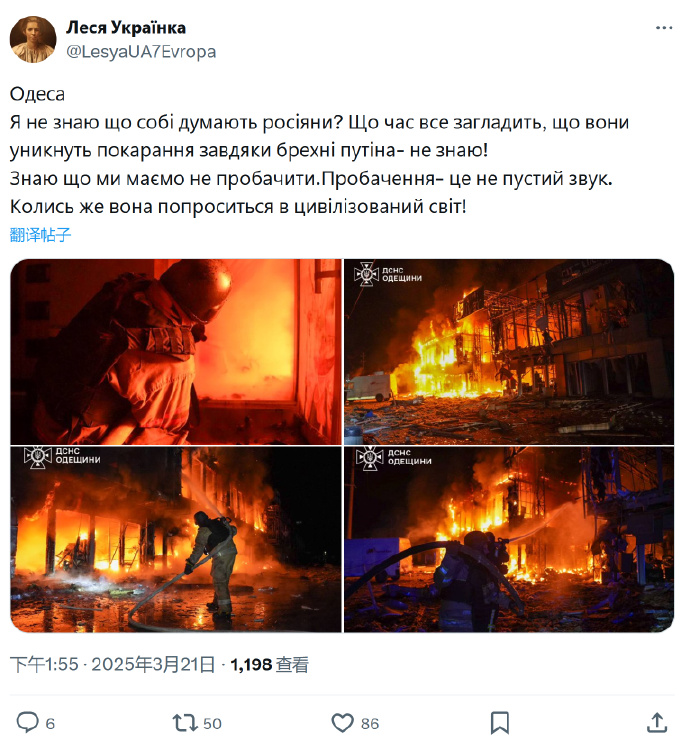
Task: Click the repost arrows icon
Action: (x=185, y=722)
